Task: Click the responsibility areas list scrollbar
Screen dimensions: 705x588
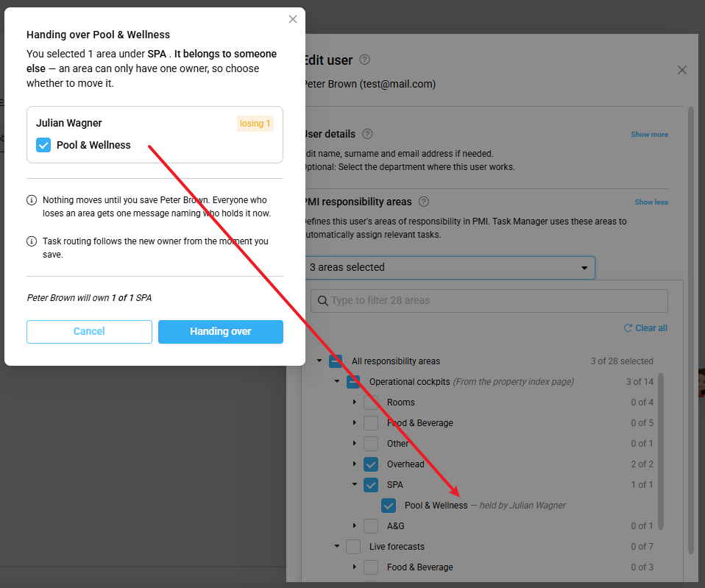Action: (661, 451)
